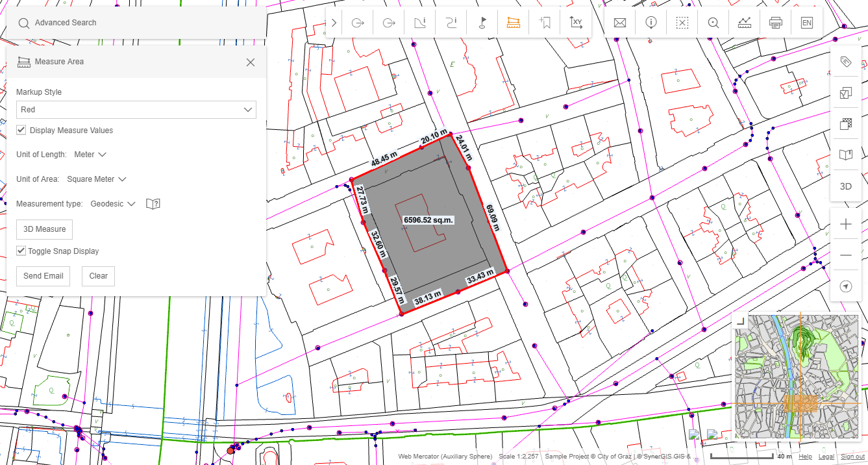The height and width of the screenshot is (465, 868).
Task: Select the Measure Area tool in the toolbar
Action: [513, 21]
